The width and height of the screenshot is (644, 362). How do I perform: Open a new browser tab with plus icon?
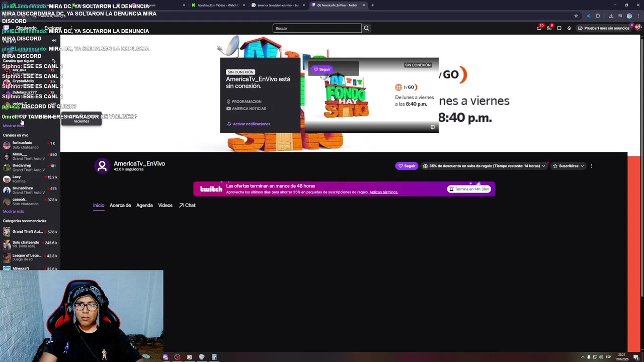pyautogui.click(x=373, y=5)
